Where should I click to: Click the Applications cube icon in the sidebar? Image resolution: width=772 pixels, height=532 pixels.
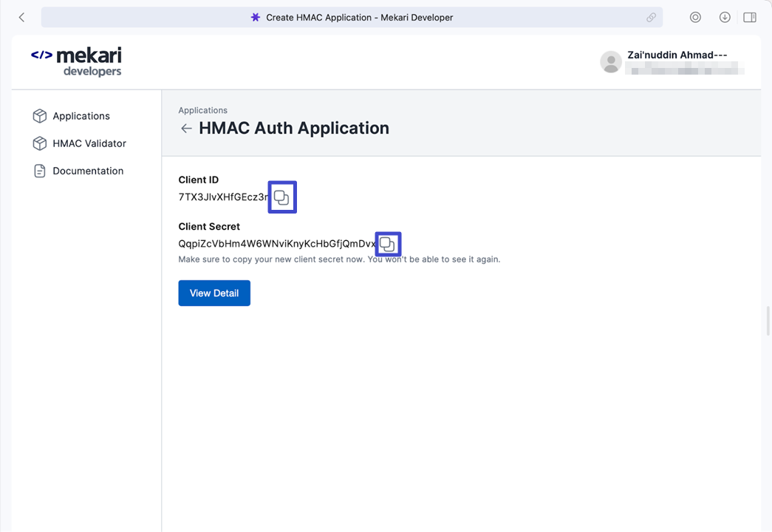(x=40, y=116)
